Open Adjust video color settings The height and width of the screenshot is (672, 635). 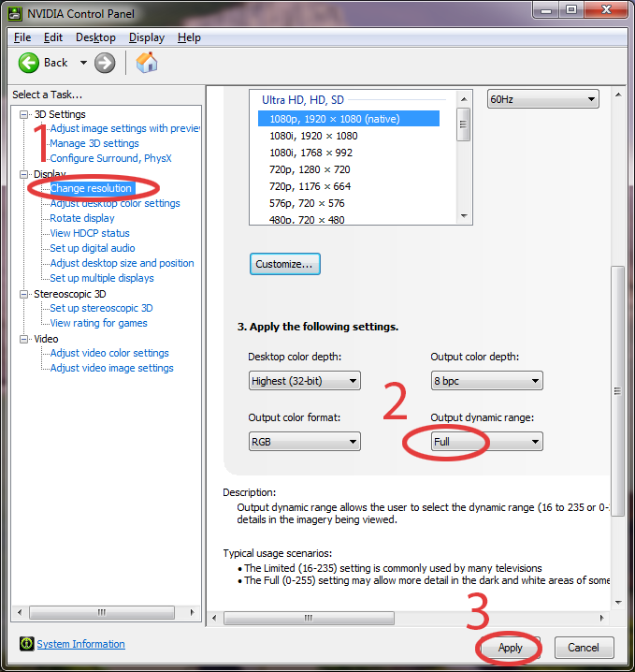[x=109, y=353]
